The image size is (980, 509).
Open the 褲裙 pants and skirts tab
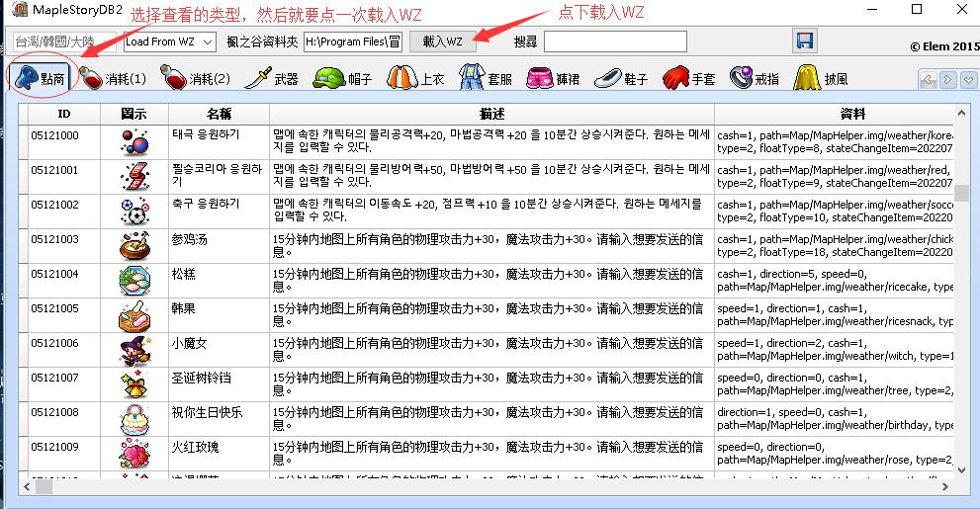(x=553, y=79)
